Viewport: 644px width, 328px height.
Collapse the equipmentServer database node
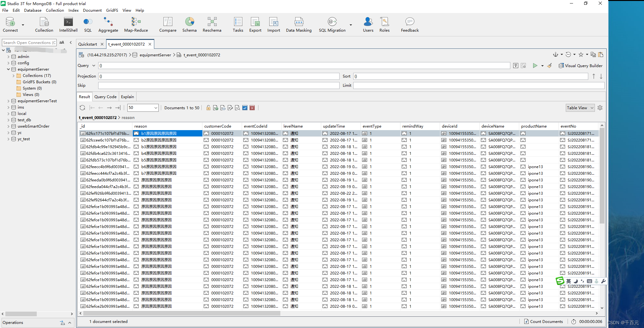point(8,69)
